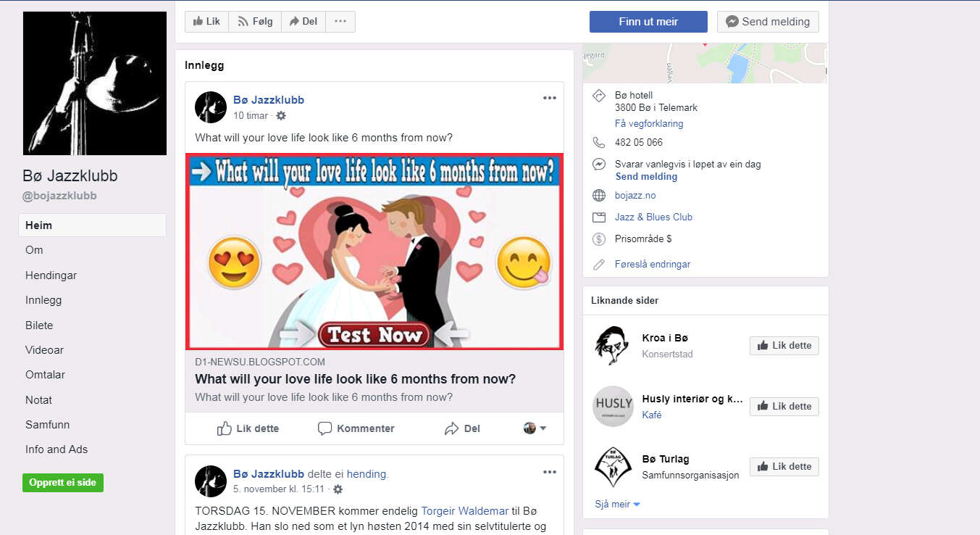Click the 'Finn ut meir' button
Image resolution: width=980 pixels, height=535 pixels.
648,22
